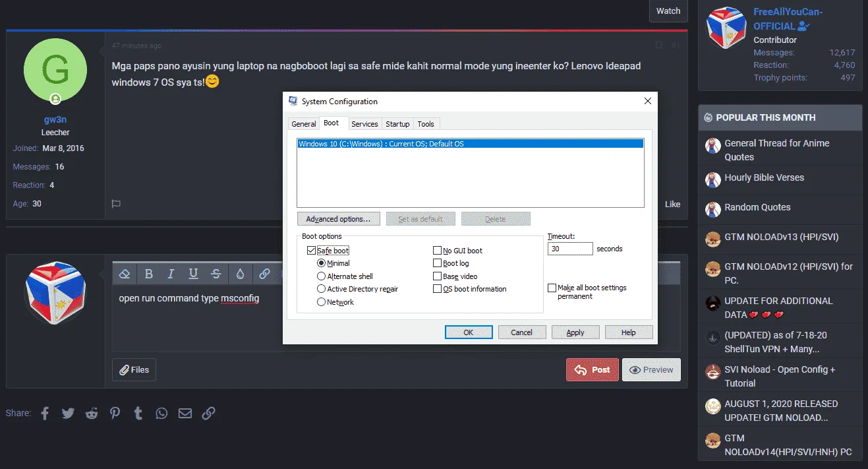The image size is (868, 469).
Task: Share thread on Twitter
Action: [68, 413]
